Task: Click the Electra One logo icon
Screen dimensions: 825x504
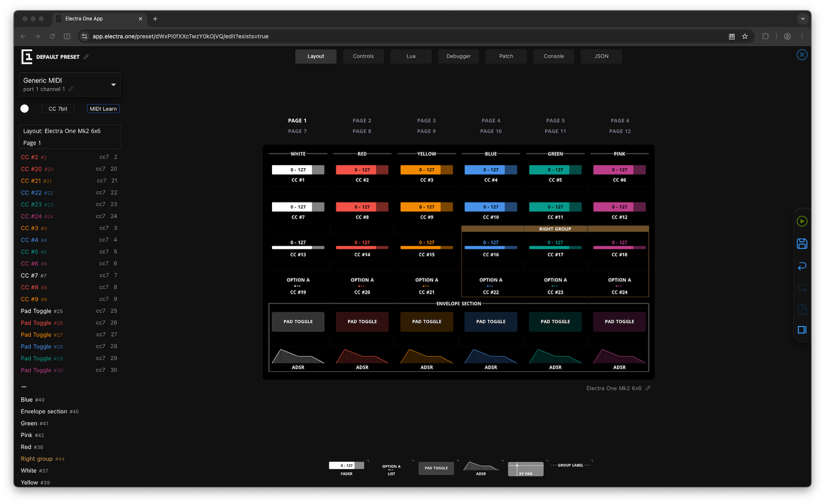Action: tap(27, 57)
